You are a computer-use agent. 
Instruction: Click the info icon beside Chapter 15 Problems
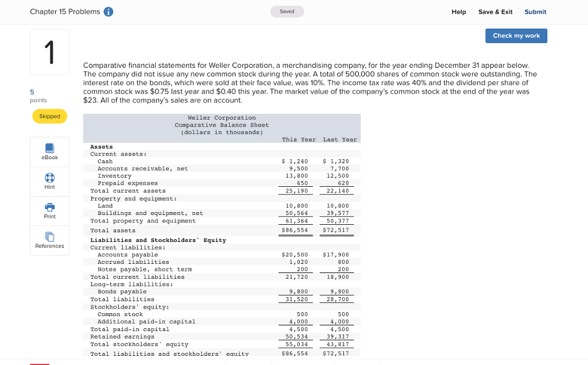(x=109, y=12)
